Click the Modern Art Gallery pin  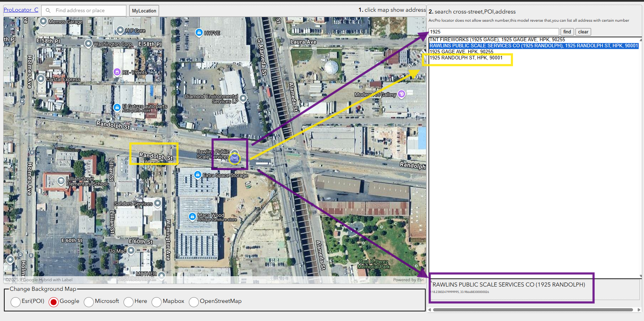click(x=402, y=94)
